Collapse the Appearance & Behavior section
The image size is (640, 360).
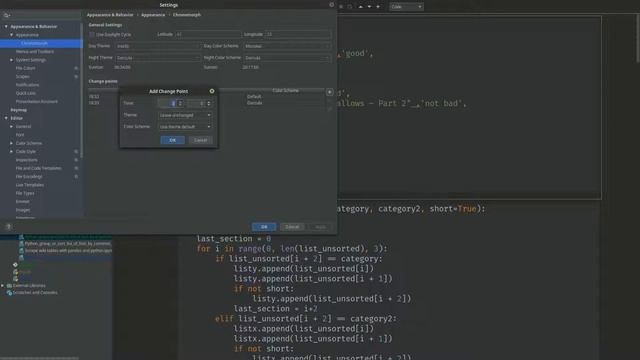pyautogui.click(x=6, y=27)
